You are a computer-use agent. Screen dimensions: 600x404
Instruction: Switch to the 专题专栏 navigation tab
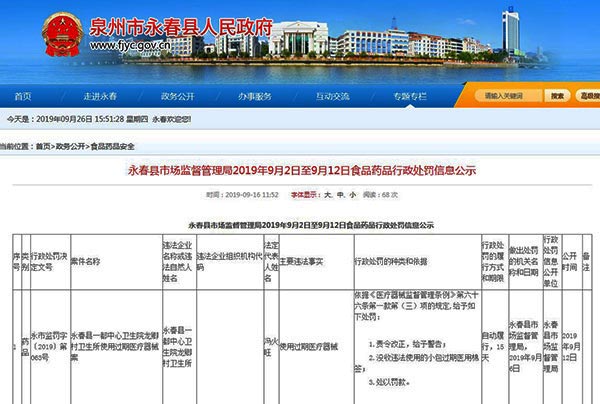(409, 96)
